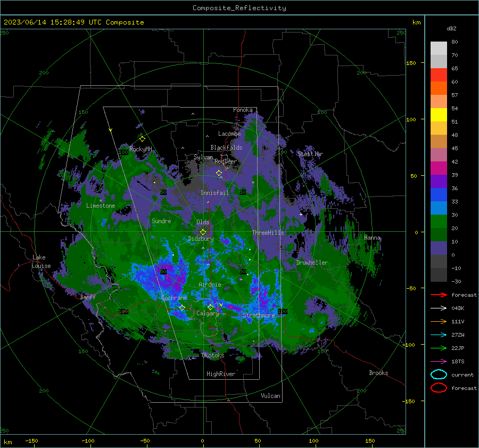Click the light gray 70-80 dBZ swatch
479x448 pixels.
click(x=439, y=48)
